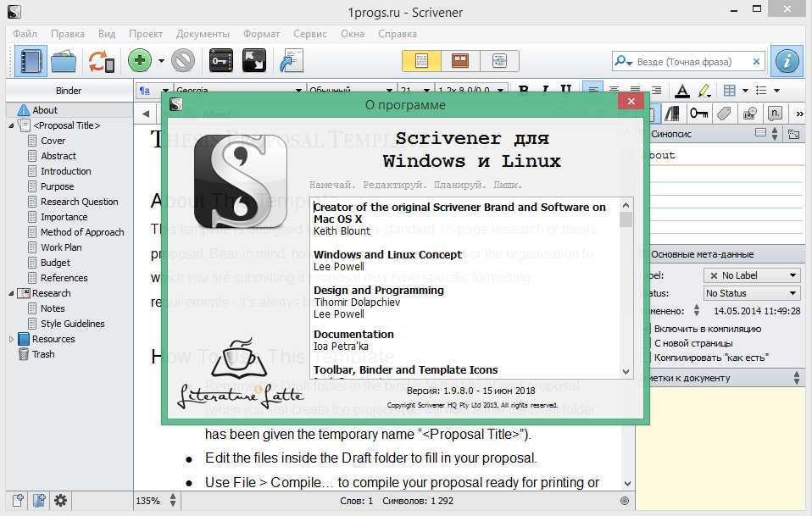
Task: Switch to Outliner view mode
Action: click(x=499, y=61)
